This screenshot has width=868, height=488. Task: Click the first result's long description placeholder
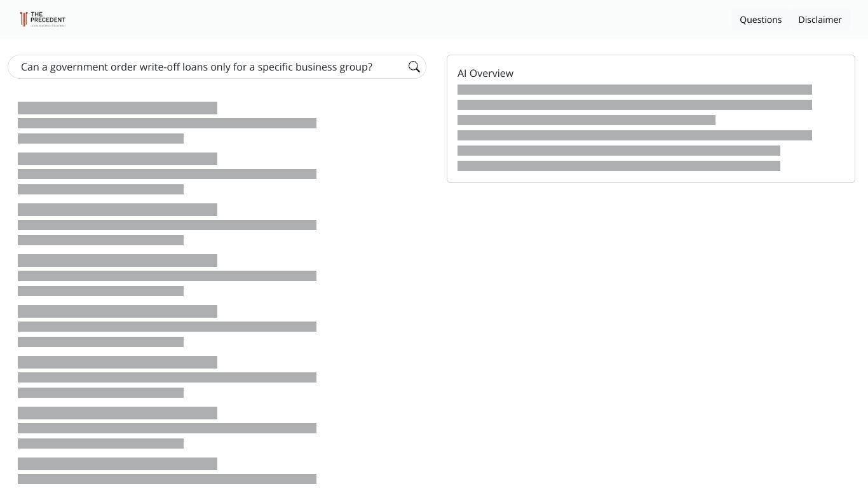(167, 123)
